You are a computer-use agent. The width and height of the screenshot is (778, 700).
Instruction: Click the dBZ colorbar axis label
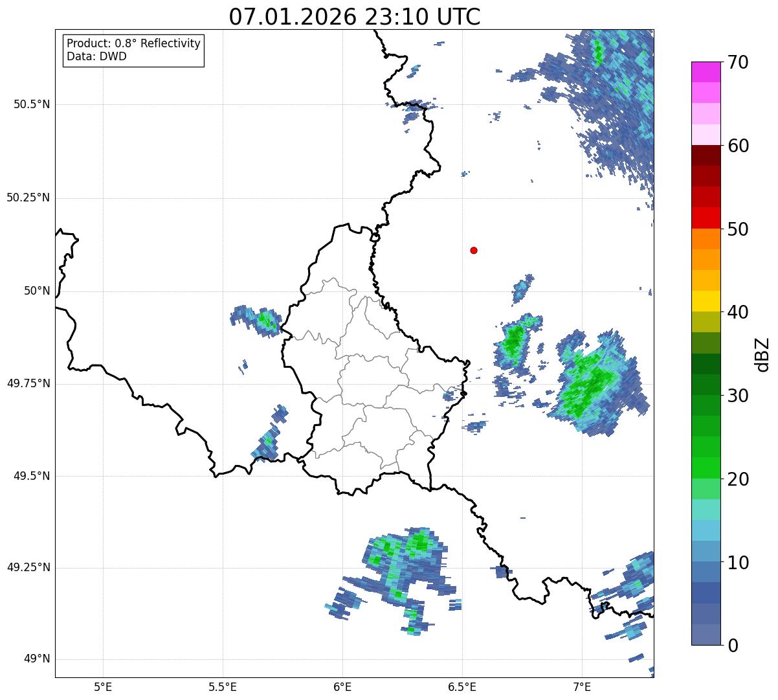pyautogui.click(x=762, y=354)
